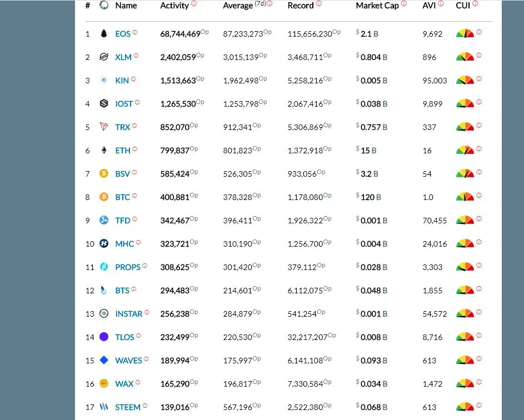Open the IOST coin link

coord(124,104)
